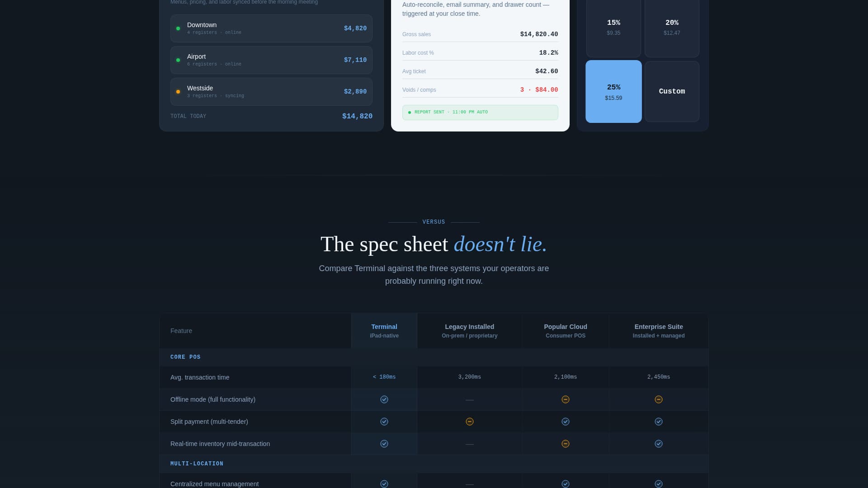Click the CORE POS section label
868x488 pixels.
click(185, 357)
